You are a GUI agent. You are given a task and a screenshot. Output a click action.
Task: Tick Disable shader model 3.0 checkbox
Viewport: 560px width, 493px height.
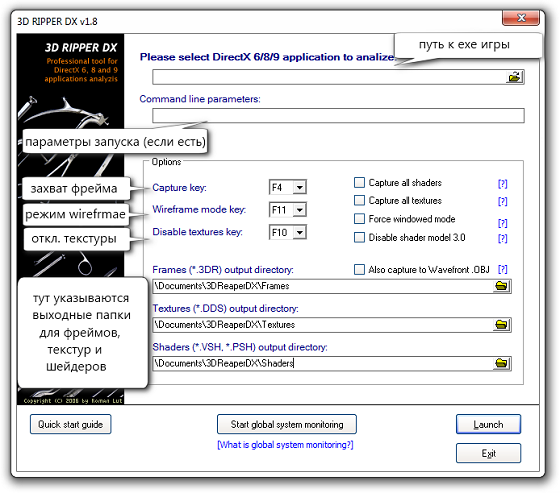point(359,238)
